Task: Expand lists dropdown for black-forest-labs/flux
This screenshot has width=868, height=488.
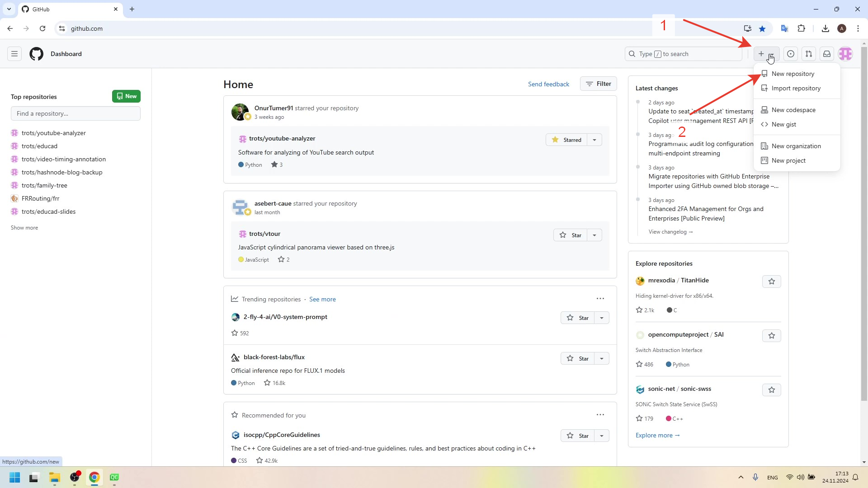Action: pos(602,358)
